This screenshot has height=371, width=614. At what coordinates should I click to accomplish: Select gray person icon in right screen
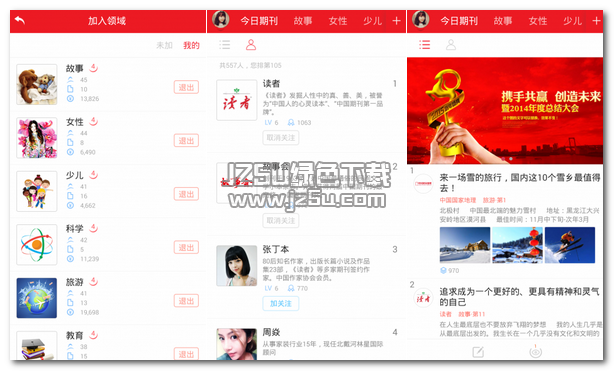pyautogui.click(x=451, y=45)
